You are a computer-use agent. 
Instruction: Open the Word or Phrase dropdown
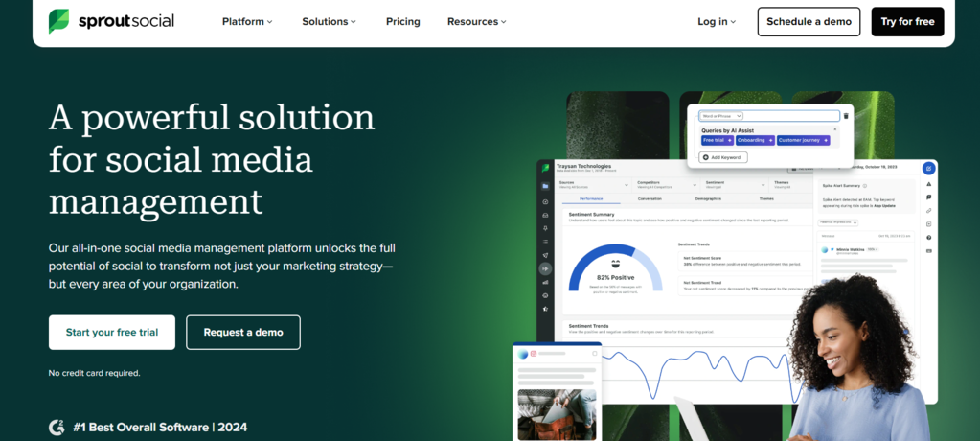tap(721, 116)
